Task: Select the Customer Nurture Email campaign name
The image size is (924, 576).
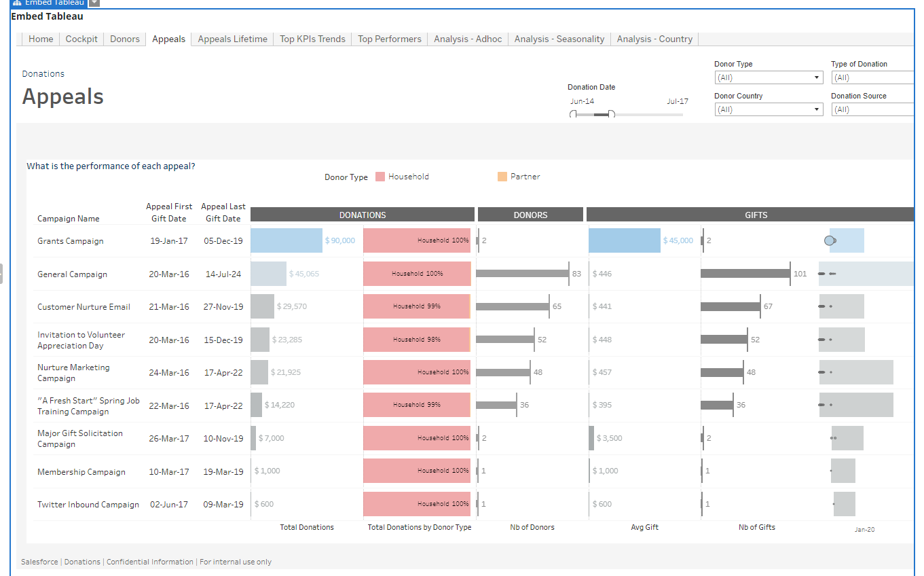Action: point(84,307)
